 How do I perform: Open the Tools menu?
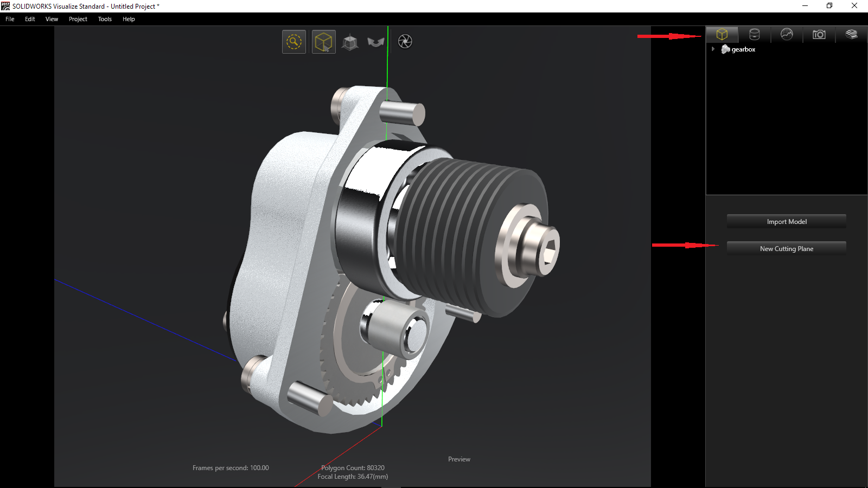pos(105,19)
